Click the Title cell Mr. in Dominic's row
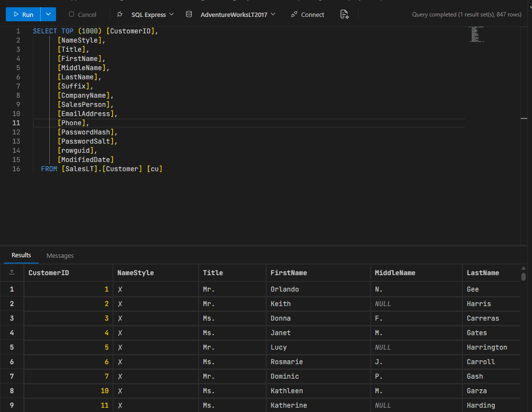The width and height of the screenshot is (532, 412). coord(232,376)
